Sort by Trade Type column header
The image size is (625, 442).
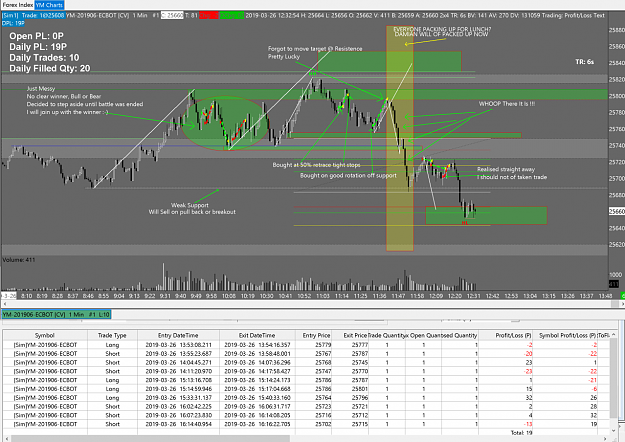tap(112, 335)
